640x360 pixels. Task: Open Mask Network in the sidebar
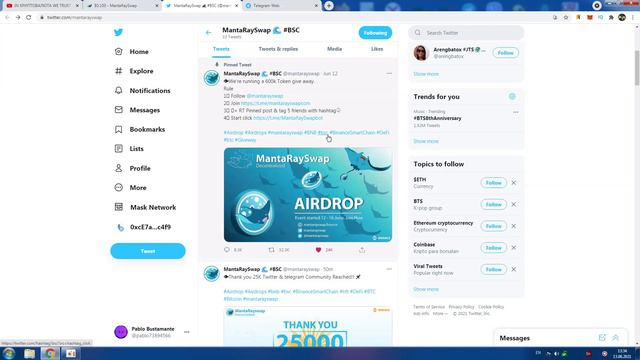(145, 207)
